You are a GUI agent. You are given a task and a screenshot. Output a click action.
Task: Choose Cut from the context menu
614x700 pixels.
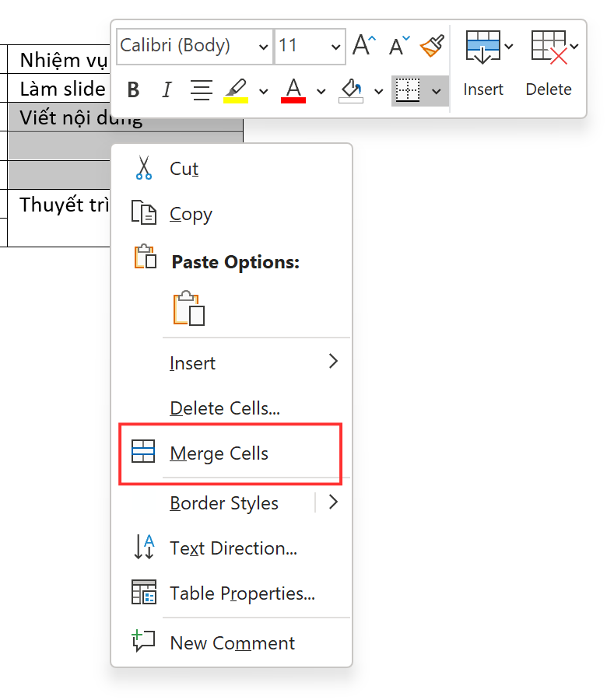(184, 169)
